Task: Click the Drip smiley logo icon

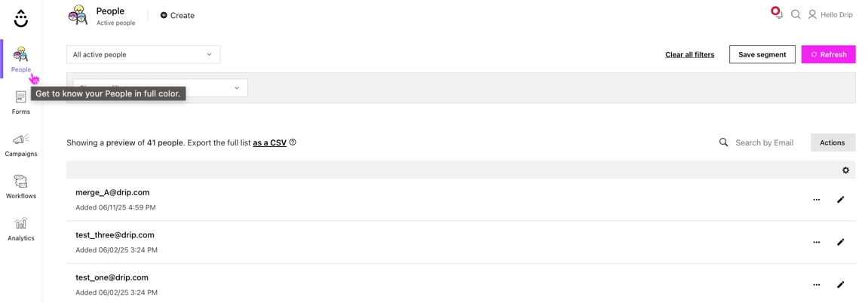Action: pyautogui.click(x=21, y=18)
